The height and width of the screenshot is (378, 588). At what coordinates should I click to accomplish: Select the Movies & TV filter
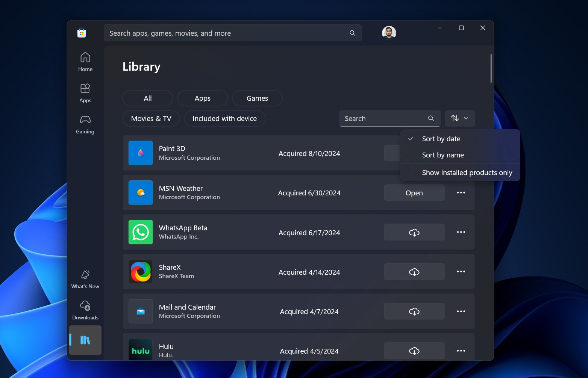pos(151,118)
